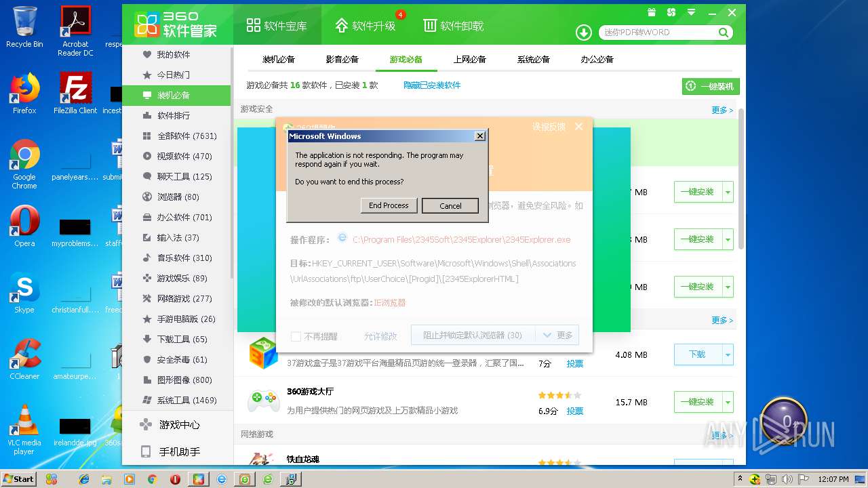This screenshot has height=488, width=868.
Task: Open the main menu dropdown in title bar
Action: 691,12
